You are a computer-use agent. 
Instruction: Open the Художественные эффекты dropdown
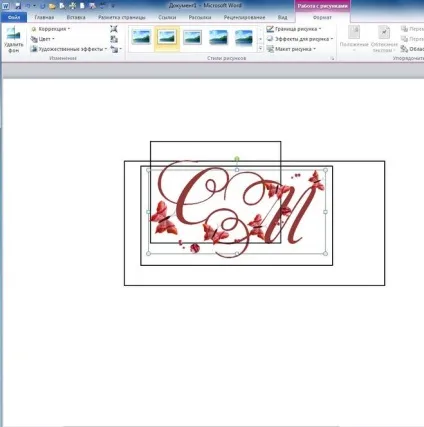[69, 49]
